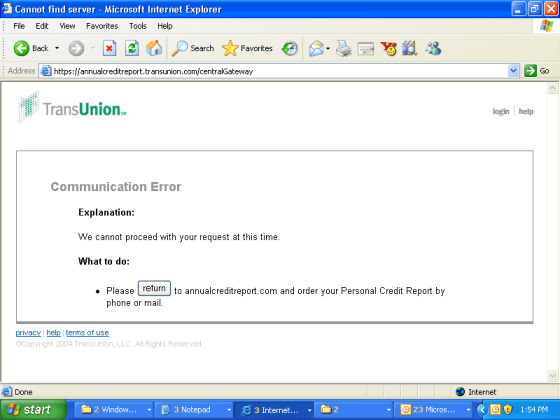Open the 2 Windows Explorer taskbar group
This screenshot has width=560, height=420.
click(x=114, y=410)
